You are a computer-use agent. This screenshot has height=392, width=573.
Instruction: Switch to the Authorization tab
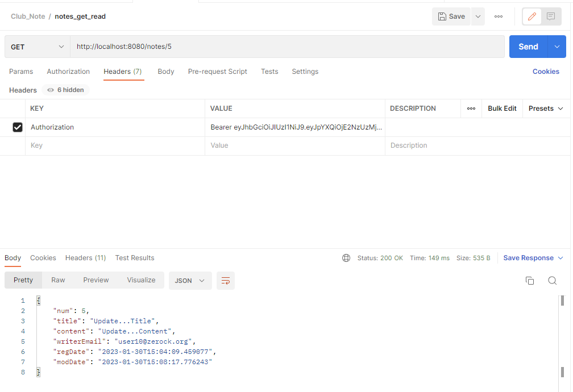coord(68,72)
